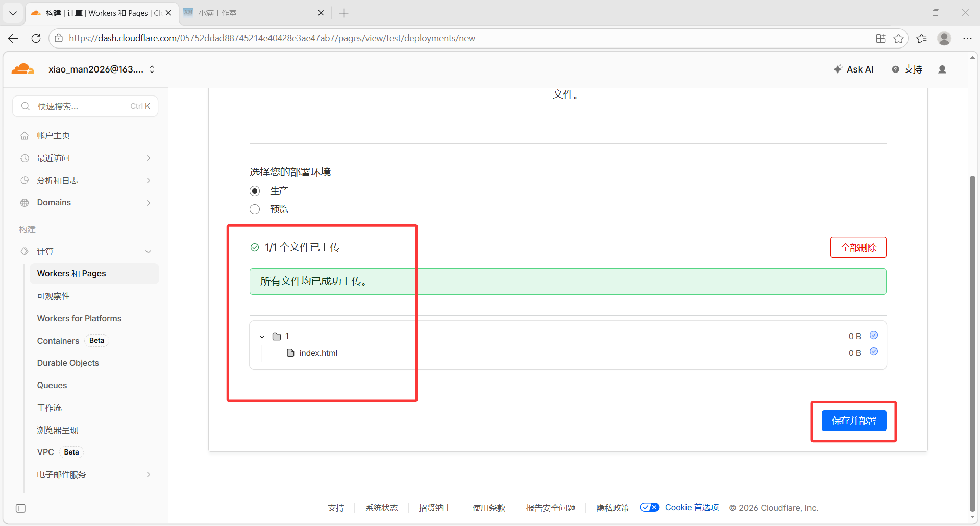Image resolution: width=980 pixels, height=526 pixels.
Task: Open Ask AI assistant
Action: [x=853, y=69]
